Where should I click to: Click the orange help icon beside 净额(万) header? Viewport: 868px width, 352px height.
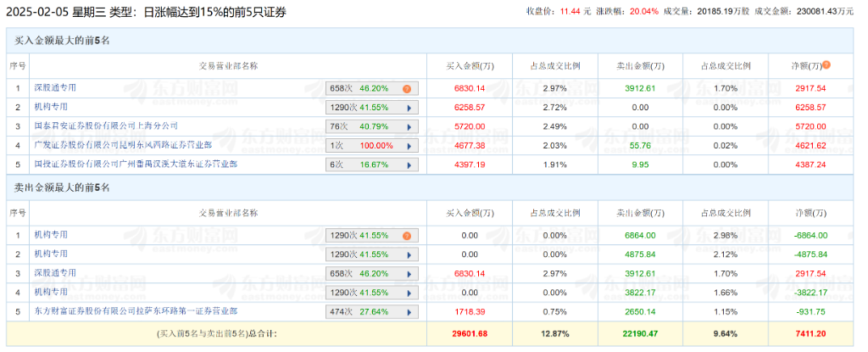[x=826, y=64]
